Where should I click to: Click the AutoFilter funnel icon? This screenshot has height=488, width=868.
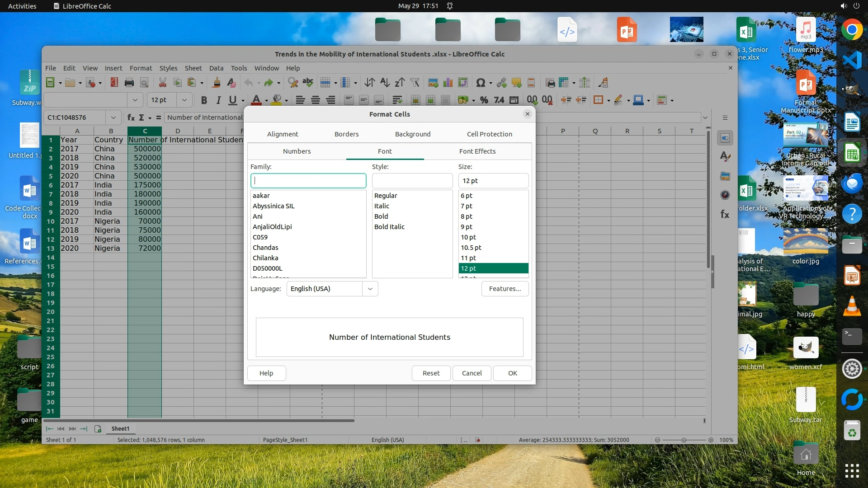415,83
